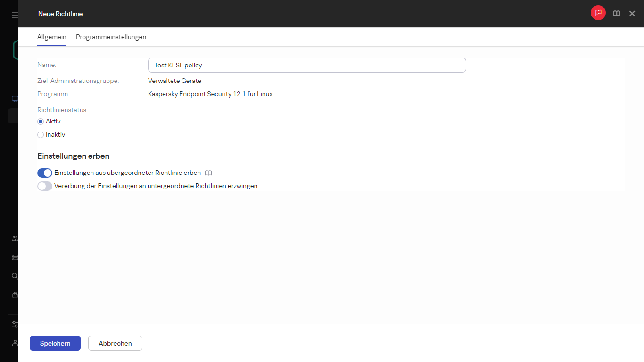
Task: Open help via header book icon
Action: pyautogui.click(x=616, y=14)
